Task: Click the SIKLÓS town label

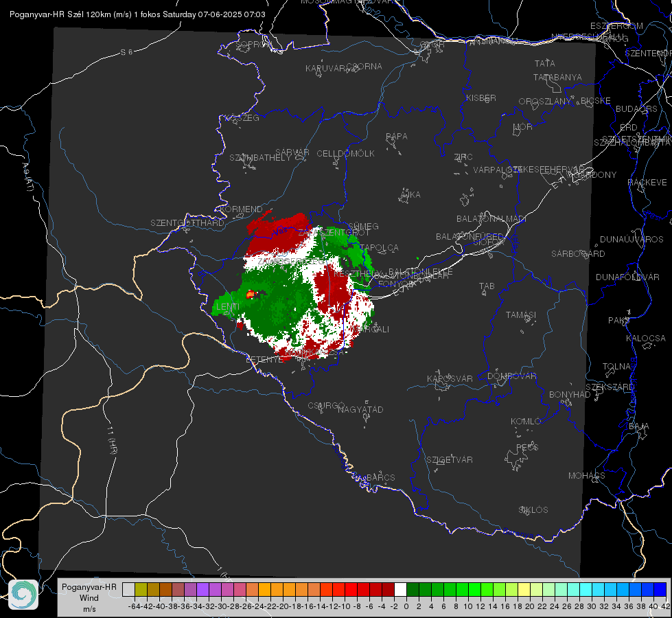Action: click(533, 510)
